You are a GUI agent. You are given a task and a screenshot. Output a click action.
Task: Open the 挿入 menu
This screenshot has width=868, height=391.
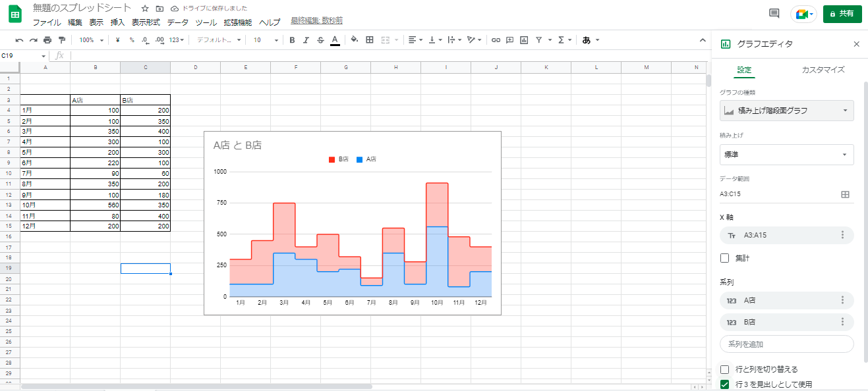[x=117, y=22]
